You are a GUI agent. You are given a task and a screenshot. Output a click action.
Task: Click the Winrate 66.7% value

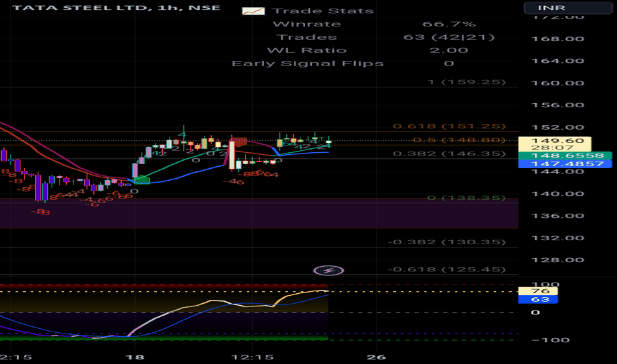(x=449, y=24)
